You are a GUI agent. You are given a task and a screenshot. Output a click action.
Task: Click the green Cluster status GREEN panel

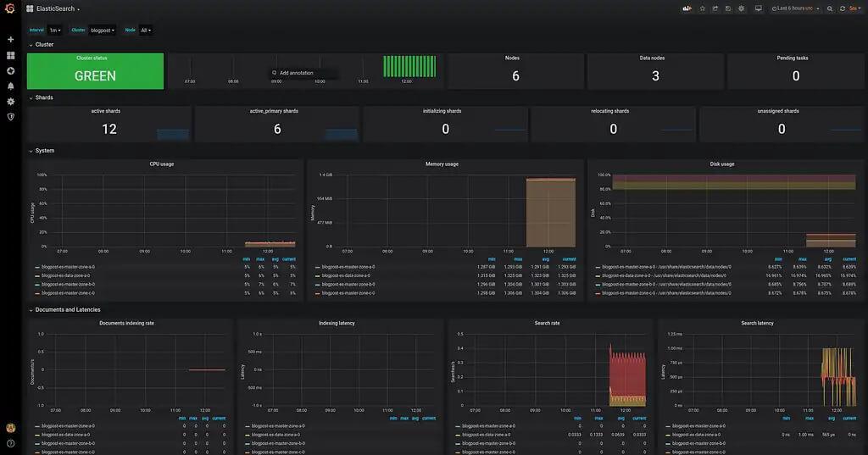pos(95,71)
